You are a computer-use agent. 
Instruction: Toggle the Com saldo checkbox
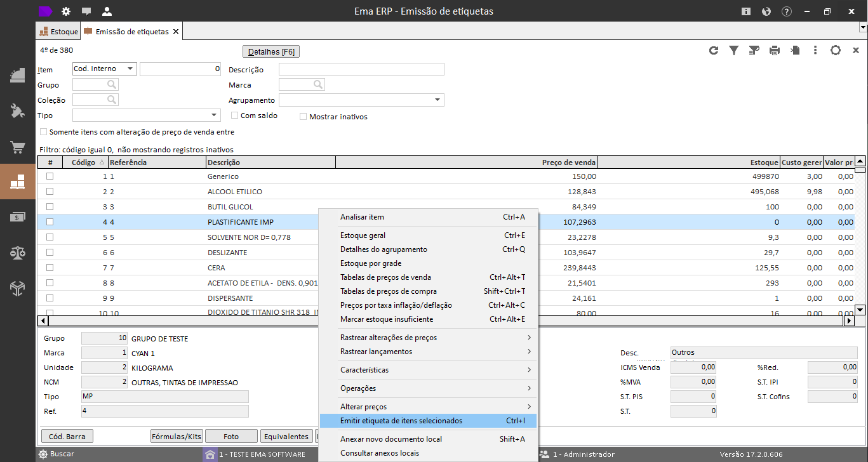234,115
